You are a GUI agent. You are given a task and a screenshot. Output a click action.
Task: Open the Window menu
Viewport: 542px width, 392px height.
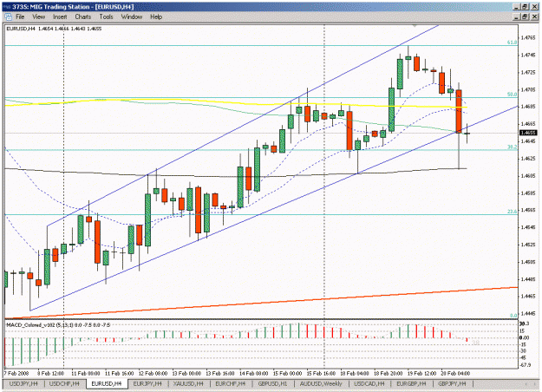click(x=132, y=16)
